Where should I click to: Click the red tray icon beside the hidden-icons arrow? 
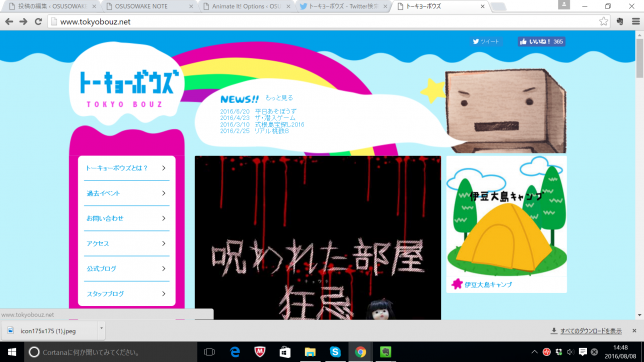547,352
